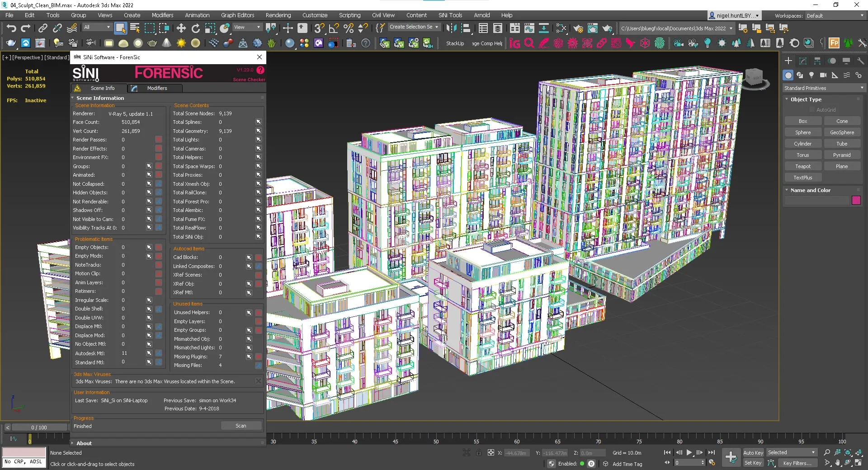Image resolution: width=868 pixels, height=470 pixels.
Task: Open the Render Setup teapot icon
Action: [x=578, y=28]
